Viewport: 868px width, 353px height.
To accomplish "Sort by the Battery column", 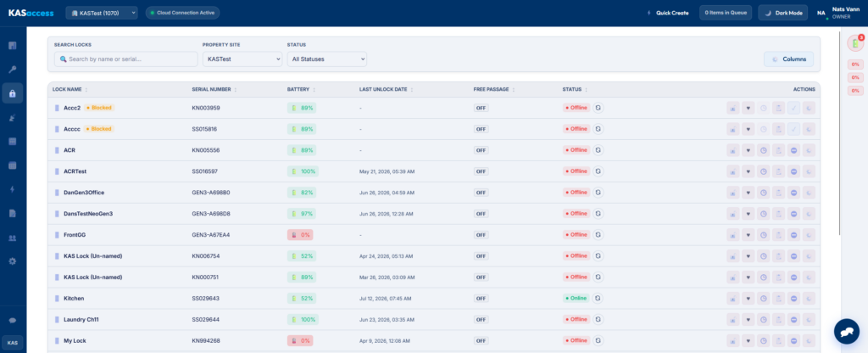I will click(x=302, y=89).
